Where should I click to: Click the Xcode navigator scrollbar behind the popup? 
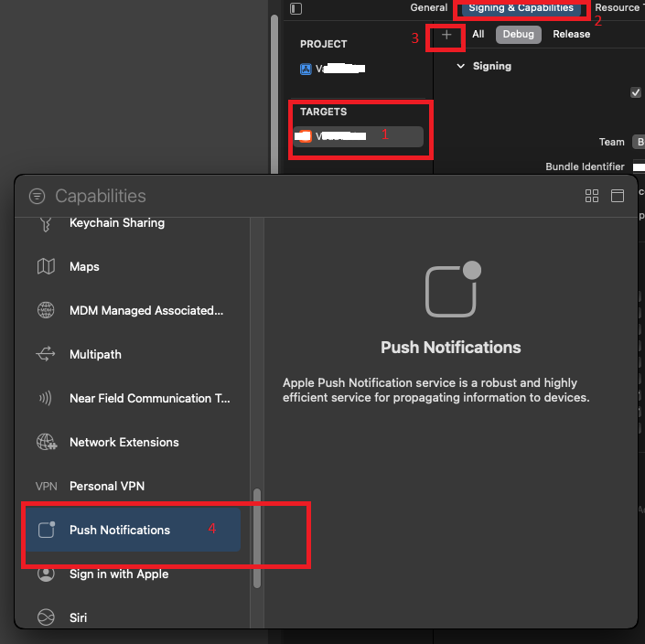(x=274, y=93)
